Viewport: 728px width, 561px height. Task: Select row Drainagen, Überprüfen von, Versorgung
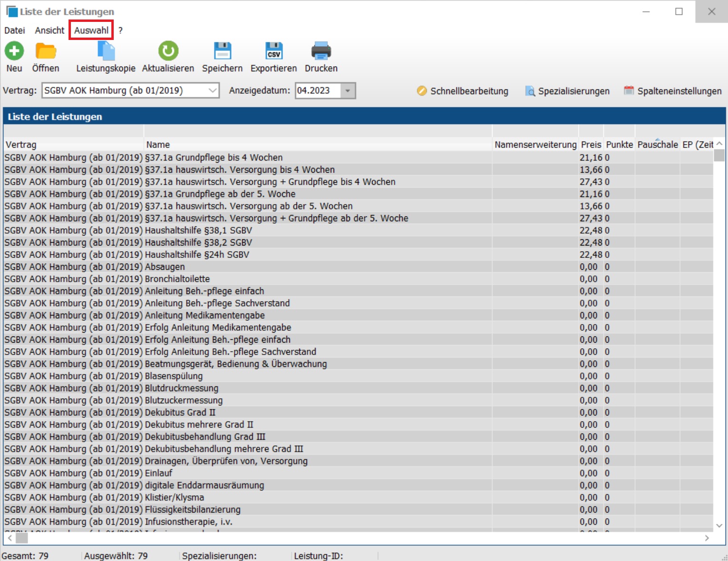tap(358, 461)
